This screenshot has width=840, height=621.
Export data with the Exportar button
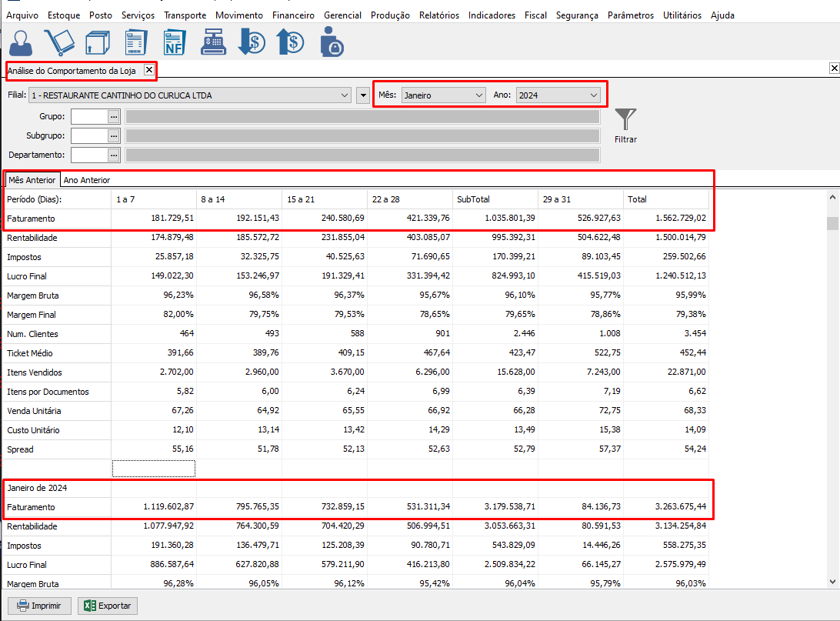(108, 606)
